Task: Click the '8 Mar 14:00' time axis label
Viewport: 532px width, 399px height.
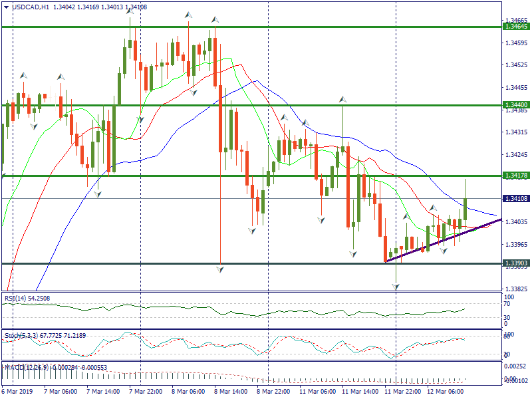Action: [231, 392]
